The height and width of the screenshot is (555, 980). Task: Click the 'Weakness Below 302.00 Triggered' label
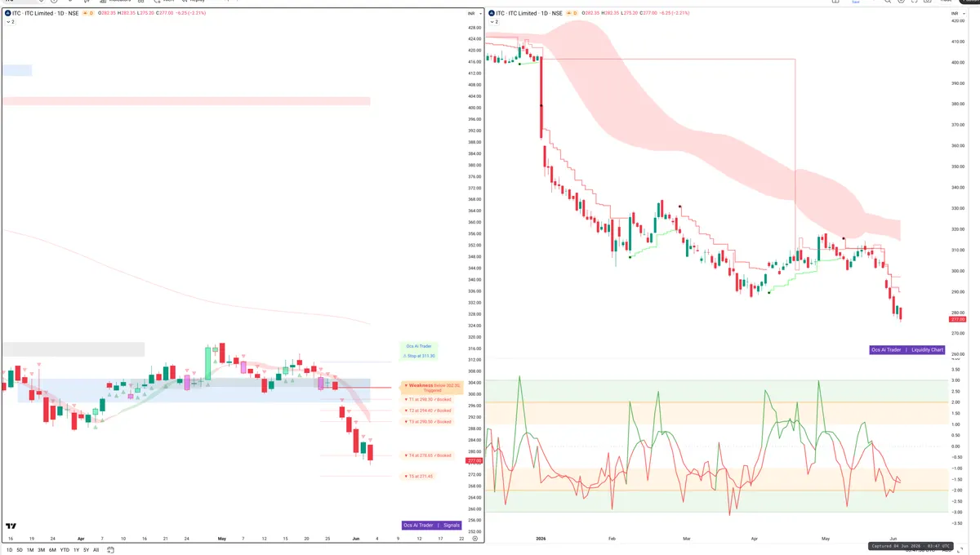431,388
